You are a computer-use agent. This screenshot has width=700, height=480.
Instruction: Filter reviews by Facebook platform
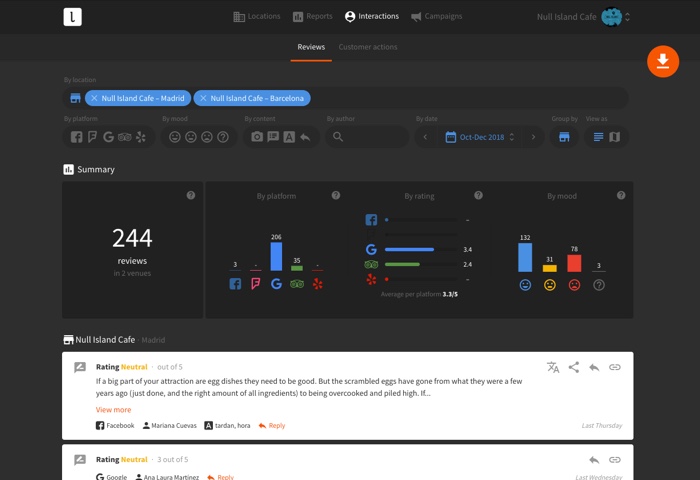tap(76, 137)
